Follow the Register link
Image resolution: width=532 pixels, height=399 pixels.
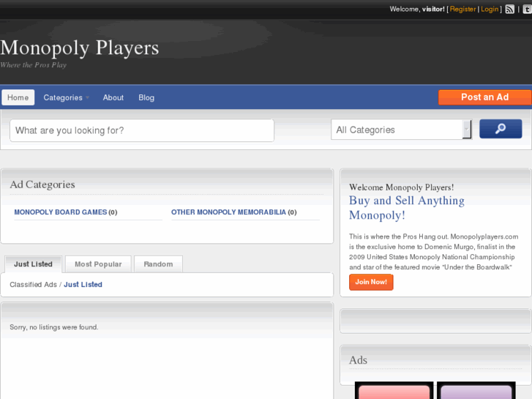(x=462, y=10)
